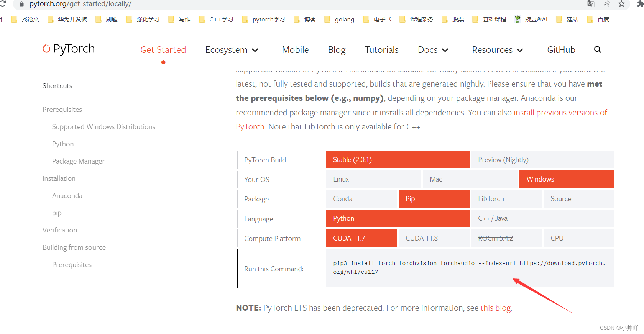
Task: Jump to Installation shortcut
Action: (59, 178)
